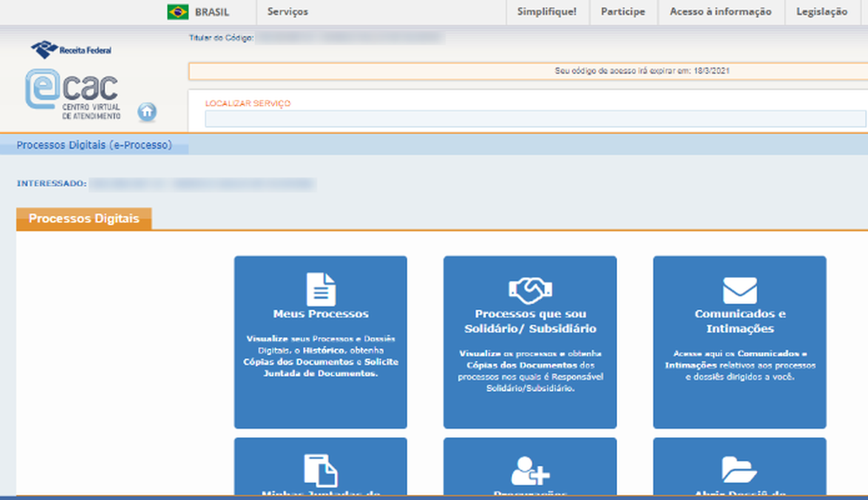Click the e-CAC home icon
This screenshot has height=500, width=868.
click(x=148, y=111)
